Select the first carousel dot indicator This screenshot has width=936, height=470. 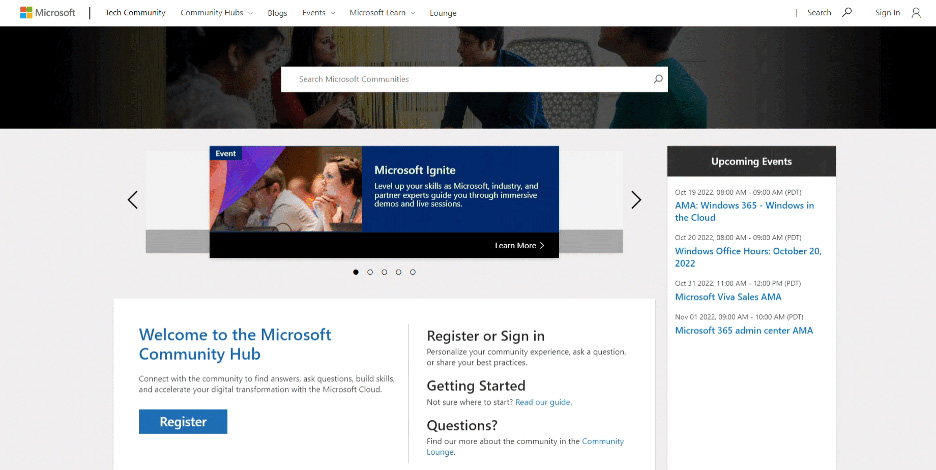356,272
